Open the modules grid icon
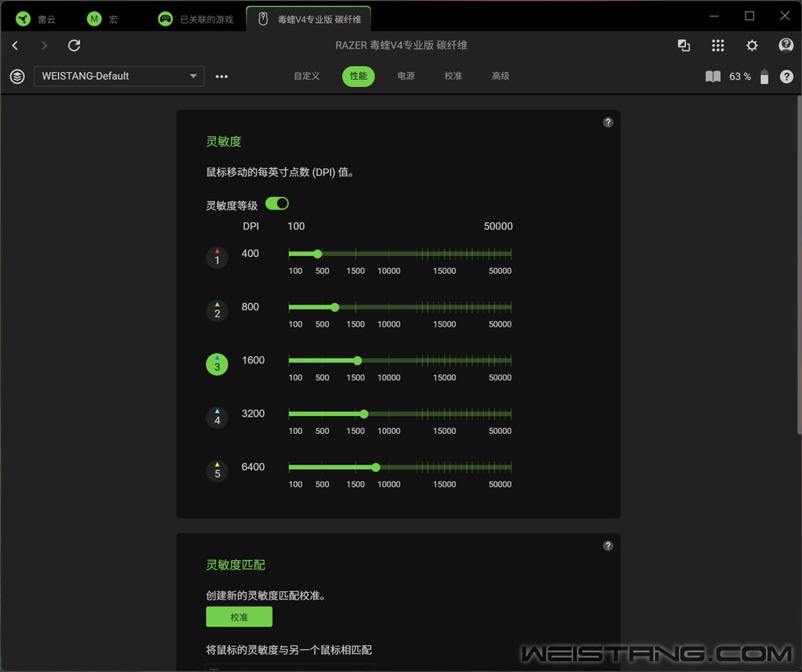The height and width of the screenshot is (672, 802). click(x=717, y=45)
